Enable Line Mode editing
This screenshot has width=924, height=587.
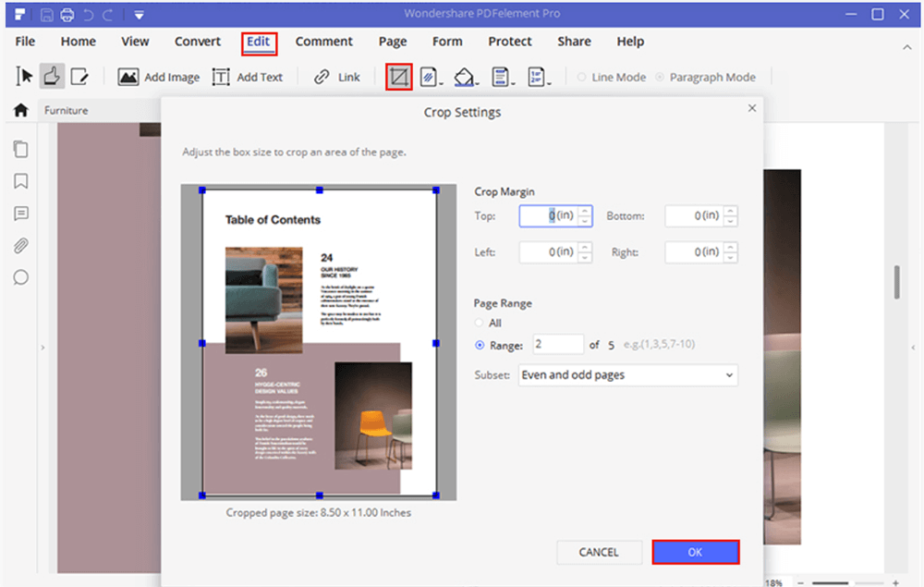(x=582, y=78)
